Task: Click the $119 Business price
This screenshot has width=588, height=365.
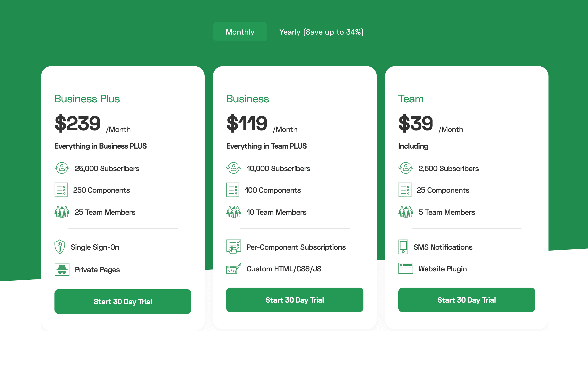Action: pos(247,123)
